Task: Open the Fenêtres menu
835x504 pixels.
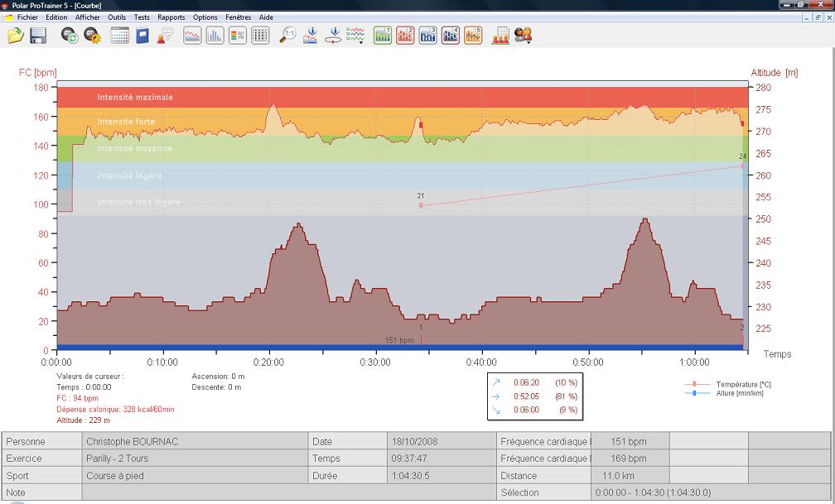Action: (x=238, y=17)
